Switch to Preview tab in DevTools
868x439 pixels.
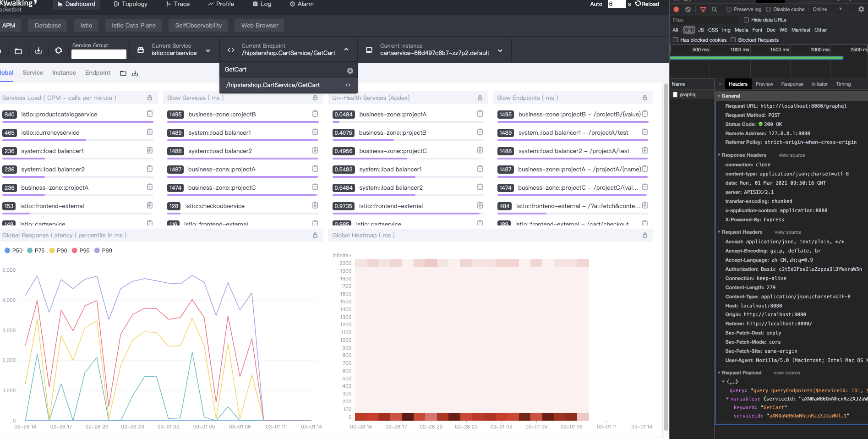point(764,84)
